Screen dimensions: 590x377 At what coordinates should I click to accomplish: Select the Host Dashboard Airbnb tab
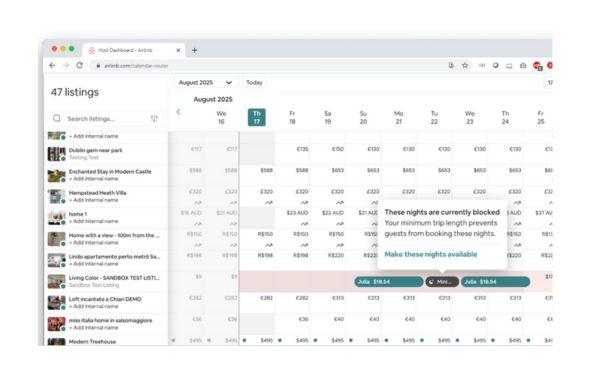point(134,50)
